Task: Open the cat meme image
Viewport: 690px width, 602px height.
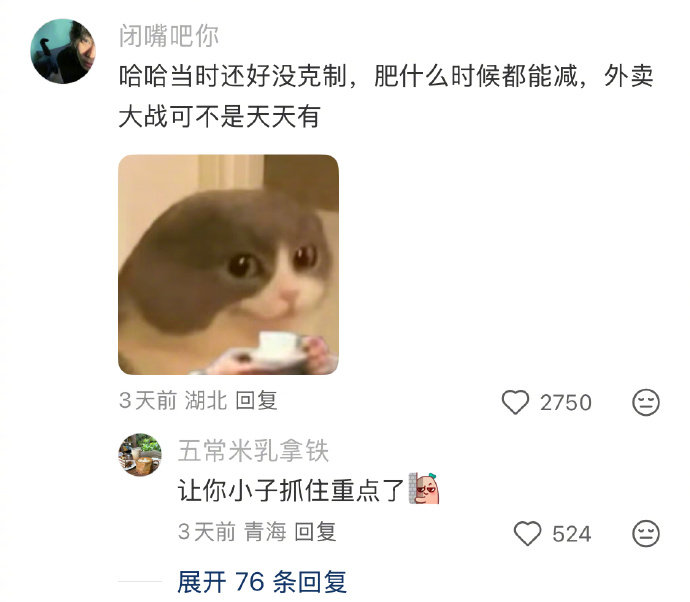Action: pos(228,264)
